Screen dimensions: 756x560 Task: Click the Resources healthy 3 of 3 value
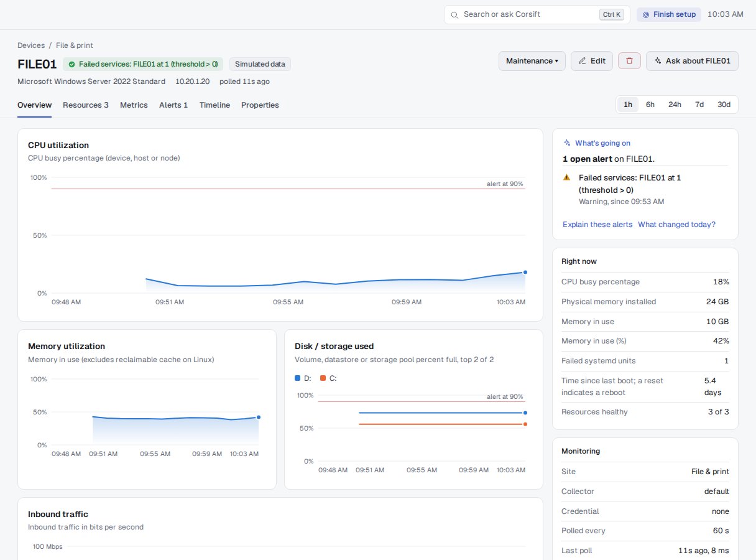pyautogui.click(x=719, y=412)
